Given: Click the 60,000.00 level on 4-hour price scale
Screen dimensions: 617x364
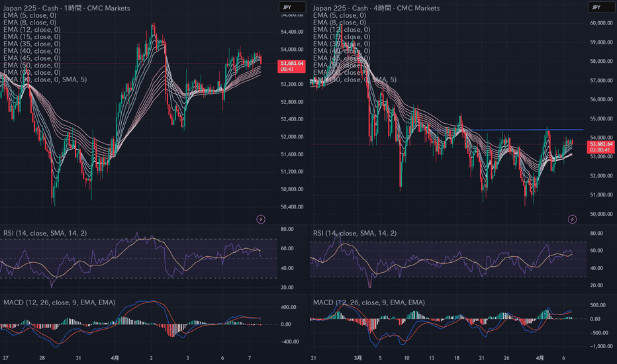Looking at the screenshot, I should pyautogui.click(x=602, y=23).
